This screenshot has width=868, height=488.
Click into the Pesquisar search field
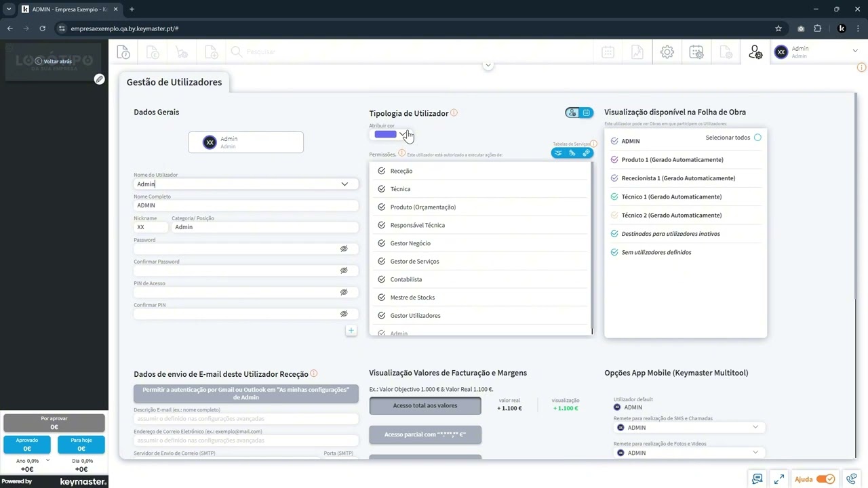(260, 52)
